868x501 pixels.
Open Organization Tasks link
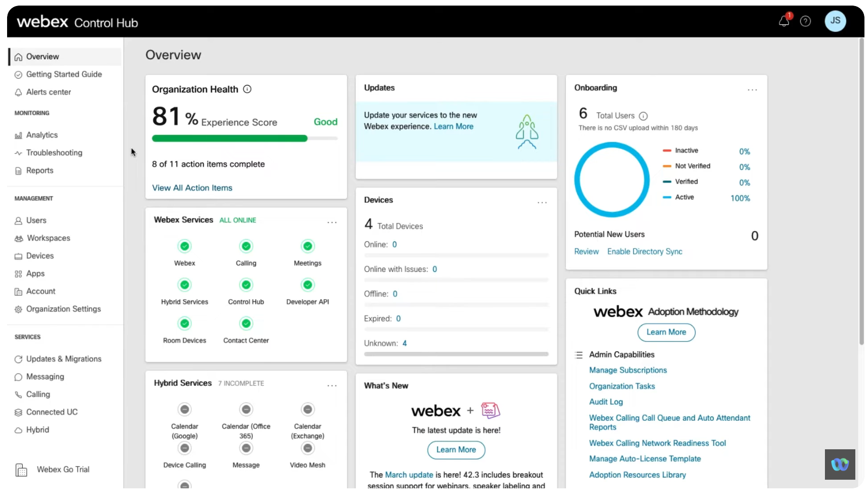(622, 386)
